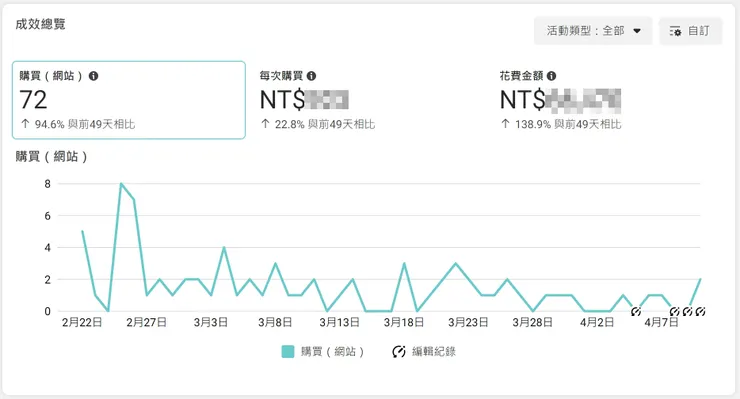Viewport: 740px width, 399px height.
Task: Click the '94.6% 與前49天相比' comparison text
Action: point(85,124)
